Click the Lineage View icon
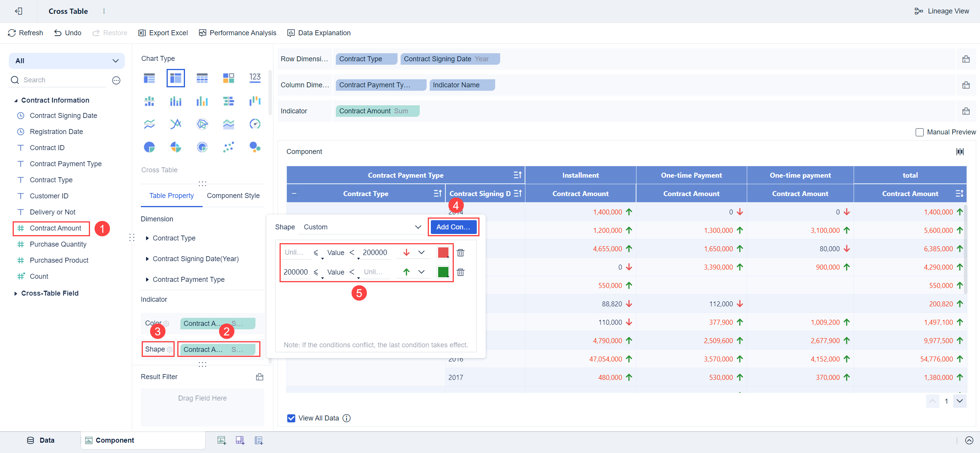 coord(918,11)
